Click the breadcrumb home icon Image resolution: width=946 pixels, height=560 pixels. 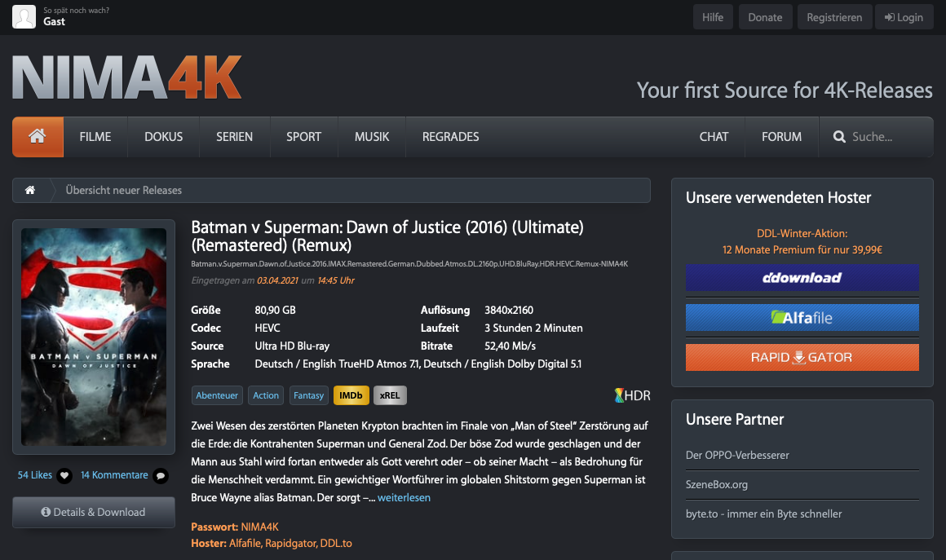click(x=30, y=190)
